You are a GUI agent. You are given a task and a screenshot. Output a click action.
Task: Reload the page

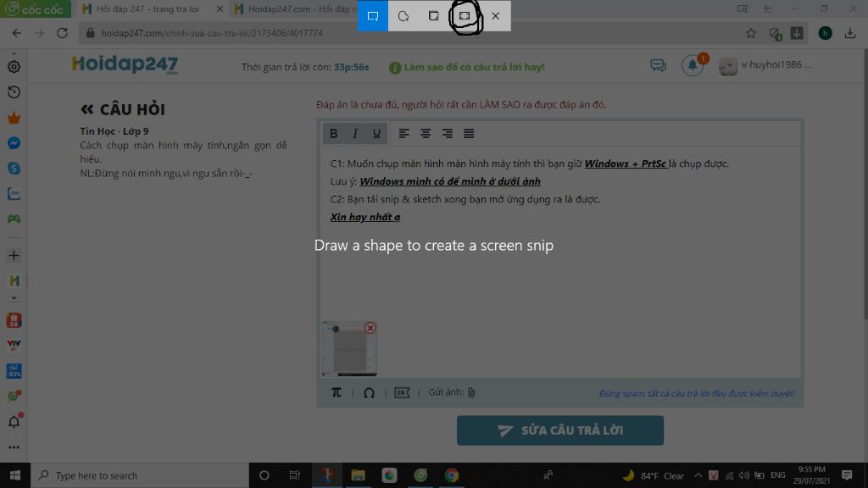tap(62, 33)
